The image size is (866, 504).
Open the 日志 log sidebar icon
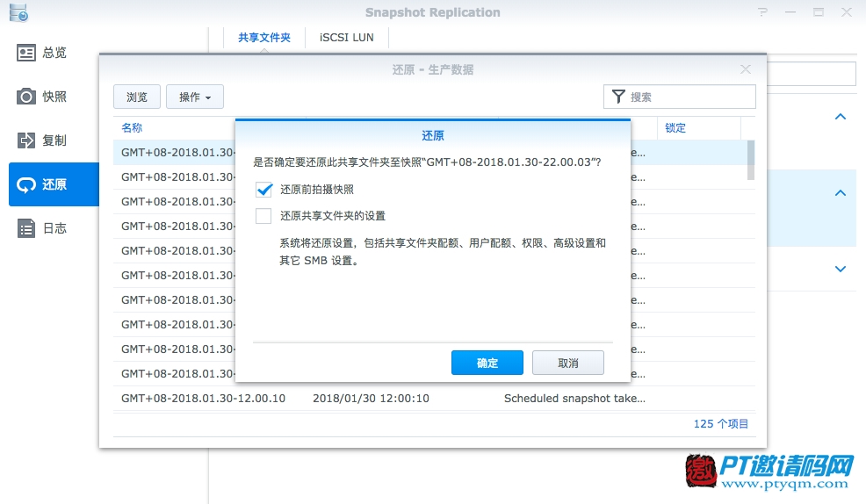pos(26,228)
